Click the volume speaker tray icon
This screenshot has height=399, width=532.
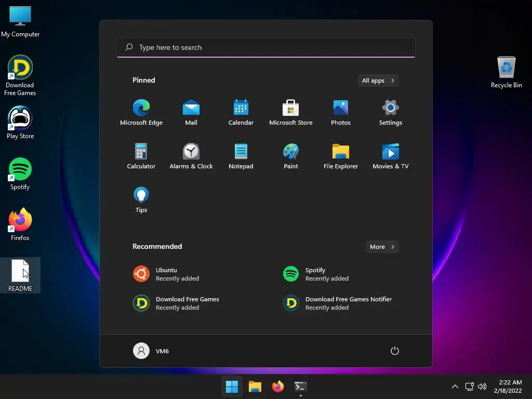482,387
